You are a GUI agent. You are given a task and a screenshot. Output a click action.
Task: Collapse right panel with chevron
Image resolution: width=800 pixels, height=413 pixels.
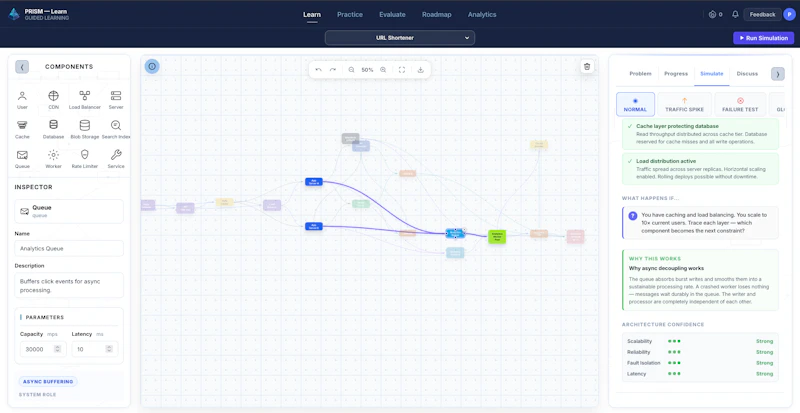[778, 74]
